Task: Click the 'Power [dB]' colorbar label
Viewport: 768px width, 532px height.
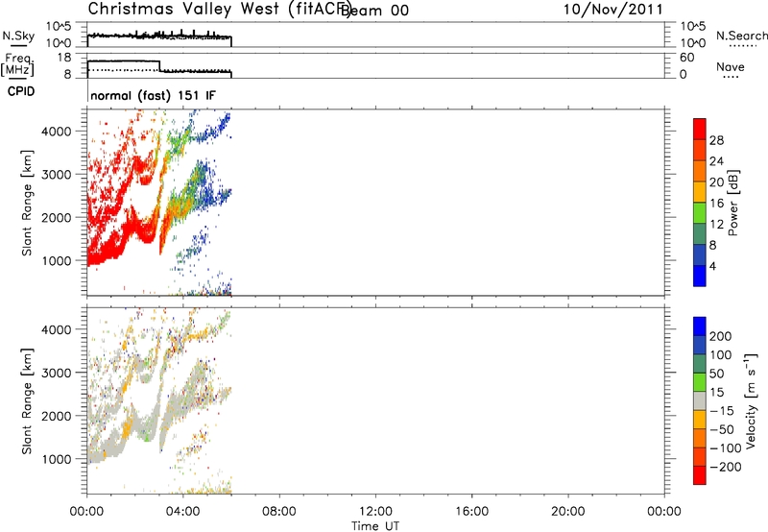Action: pos(732,203)
